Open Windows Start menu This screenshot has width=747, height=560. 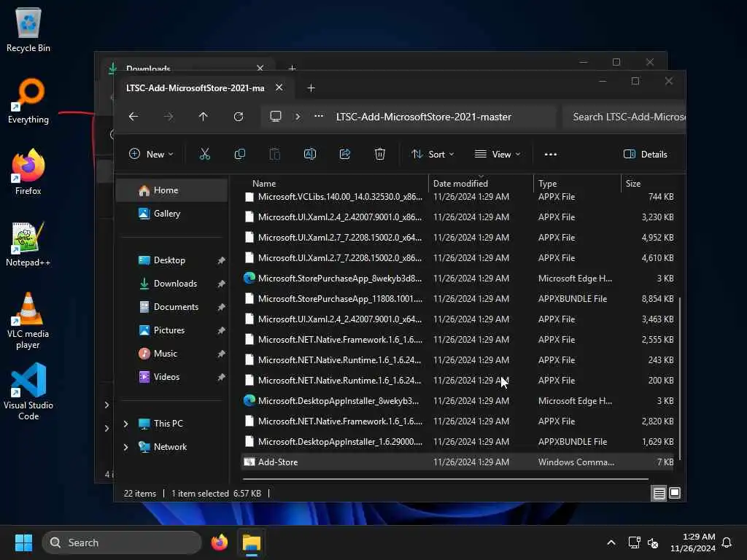click(23, 542)
